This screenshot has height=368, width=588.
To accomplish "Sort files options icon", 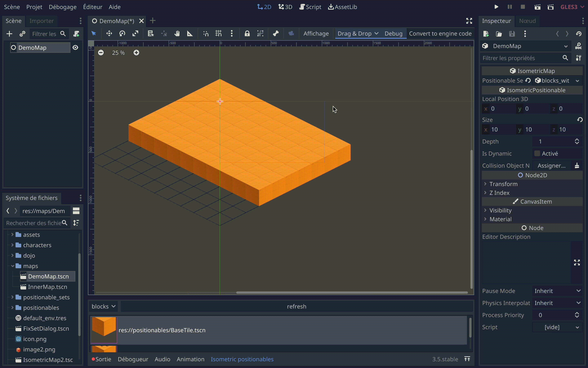I will (x=76, y=223).
